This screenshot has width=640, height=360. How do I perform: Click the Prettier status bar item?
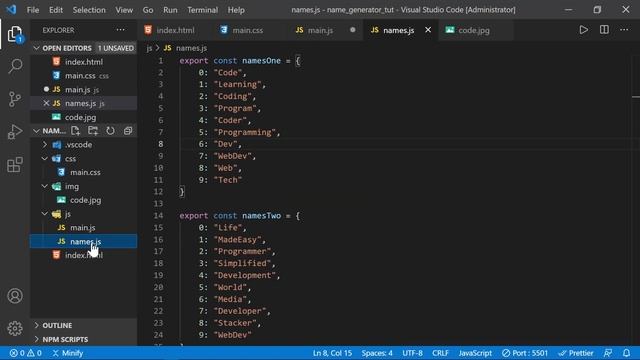coord(576,353)
